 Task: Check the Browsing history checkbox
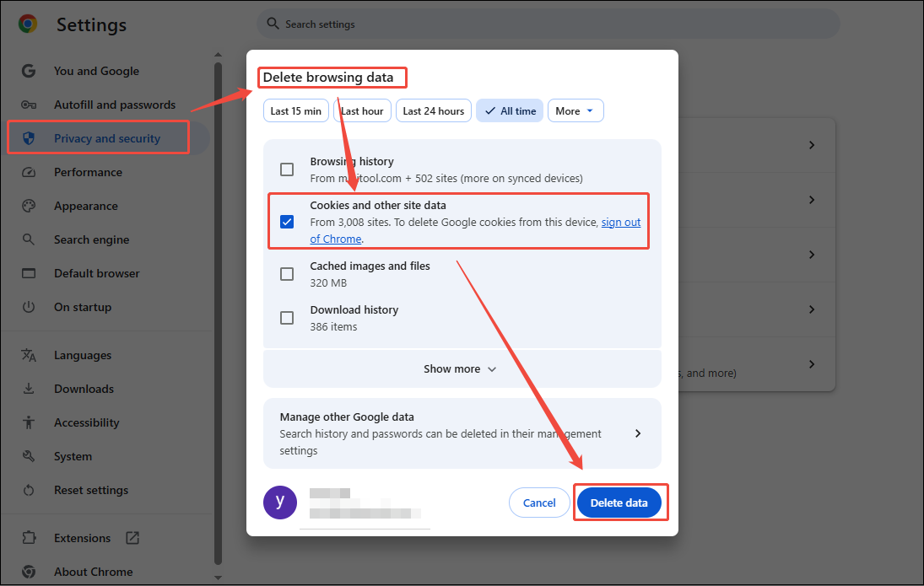[287, 169]
